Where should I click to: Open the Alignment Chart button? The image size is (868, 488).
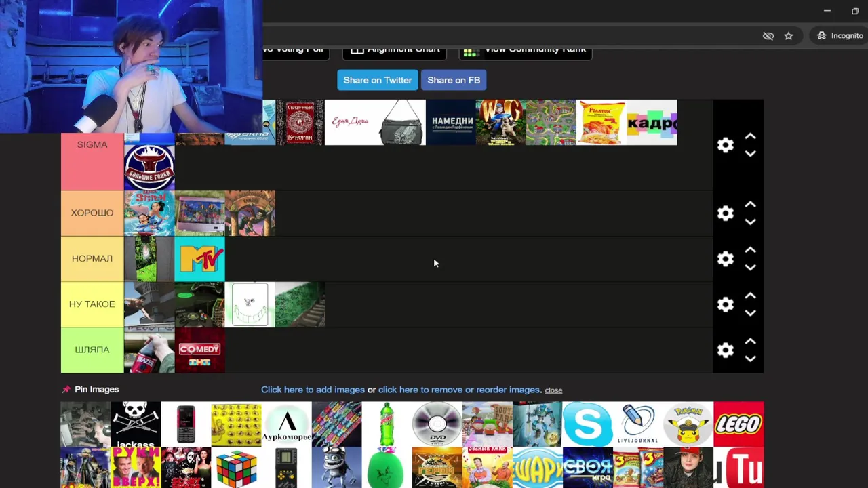click(x=395, y=52)
